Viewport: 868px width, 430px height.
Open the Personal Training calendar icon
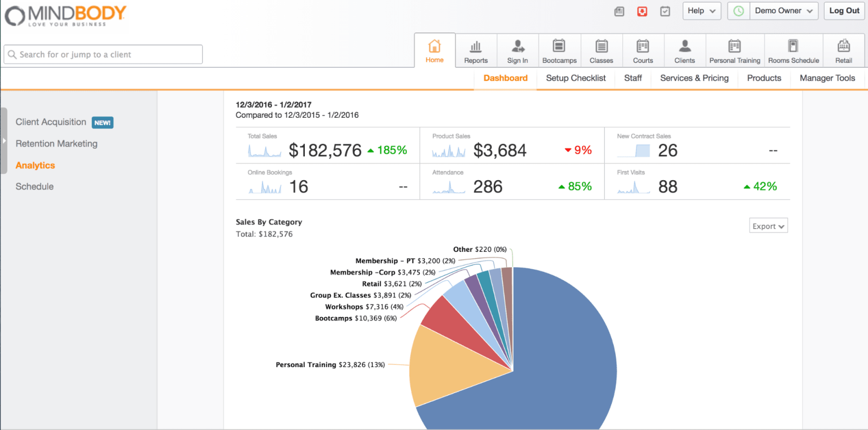[735, 46]
